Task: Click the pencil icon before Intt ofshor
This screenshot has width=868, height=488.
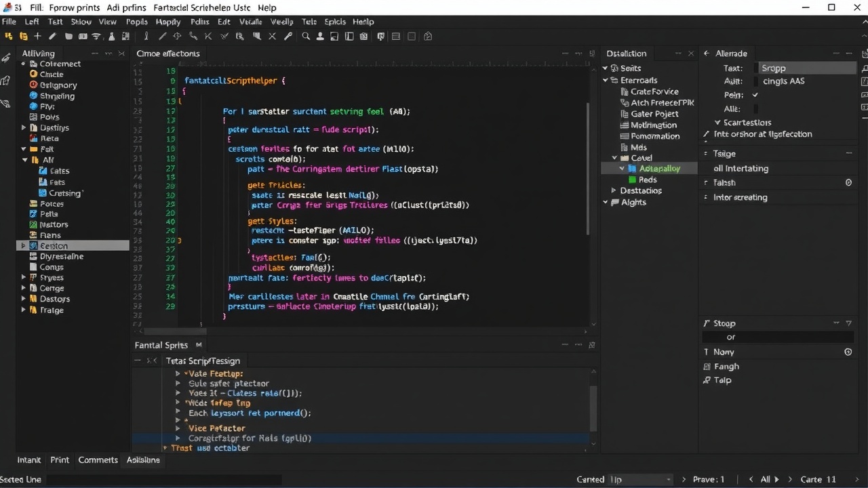Action: pos(707,134)
